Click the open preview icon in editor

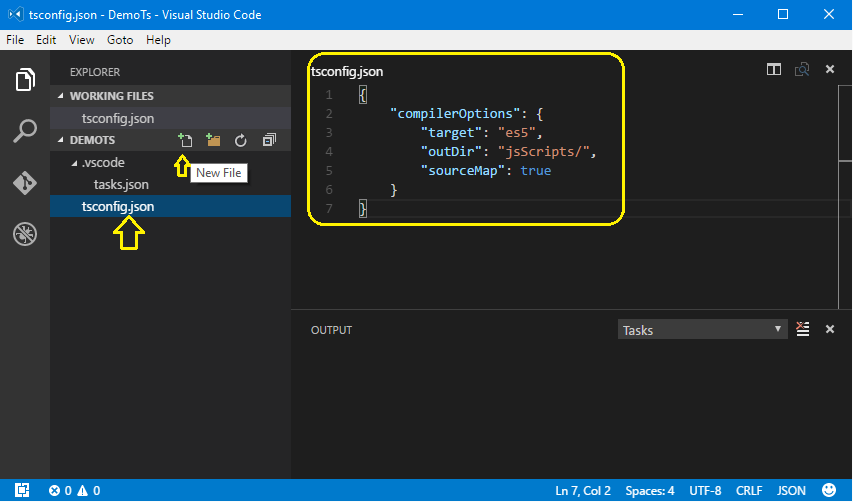pos(802,70)
